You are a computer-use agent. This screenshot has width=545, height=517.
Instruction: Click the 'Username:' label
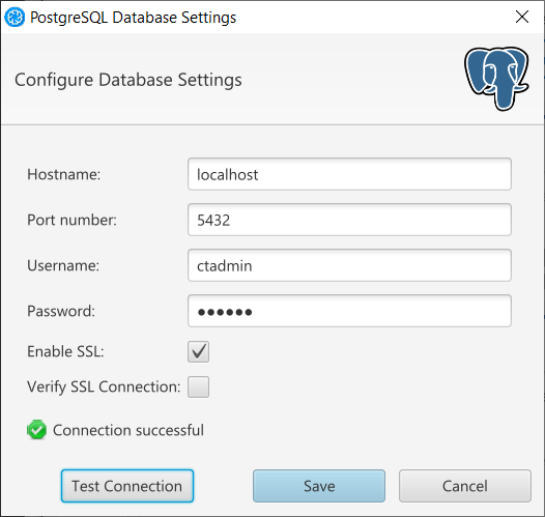(63, 266)
